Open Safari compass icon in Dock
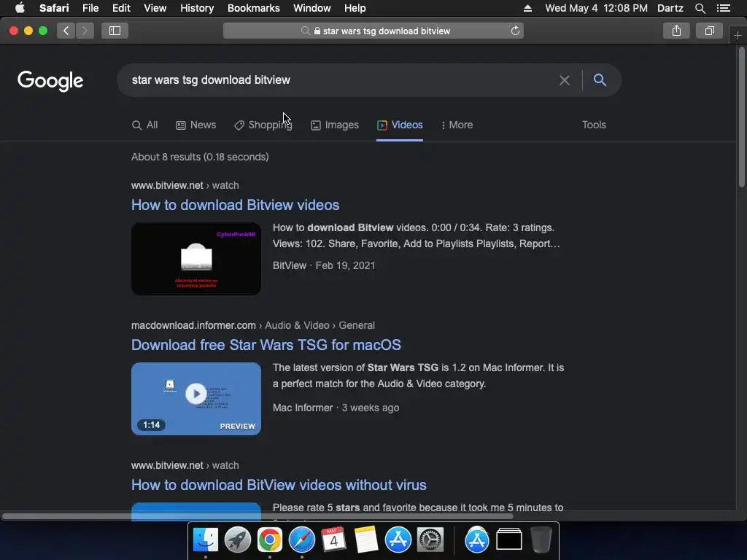Screen dimensions: 747x560 click(301, 540)
